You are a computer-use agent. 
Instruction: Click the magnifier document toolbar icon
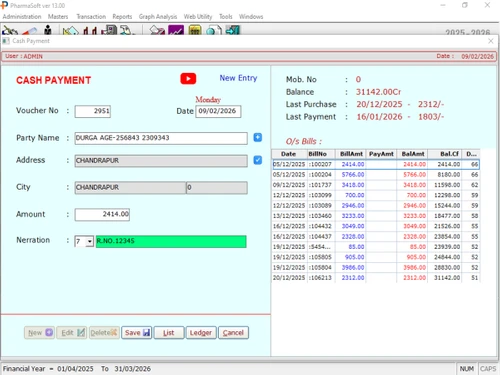pos(214,31)
